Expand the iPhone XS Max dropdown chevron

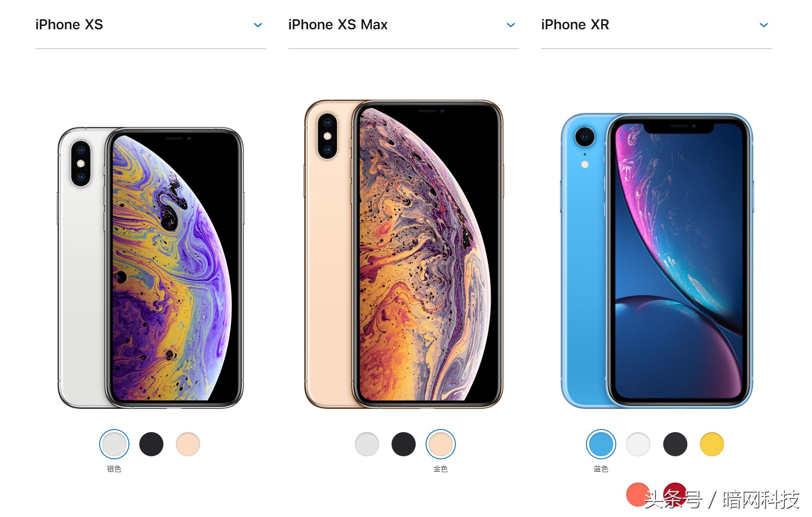click(x=511, y=25)
